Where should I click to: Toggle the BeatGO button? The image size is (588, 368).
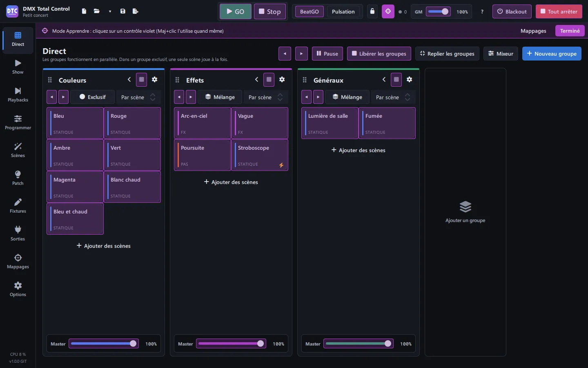[309, 11]
